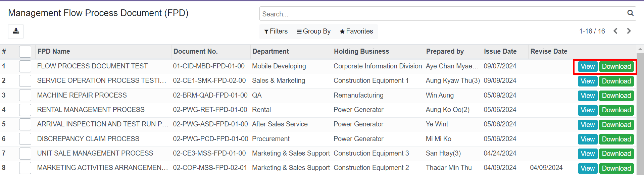Click the After Sales Service department cell
Image resolution: width=644 pixels, height=175 pixels.
[x=280, y=124]
